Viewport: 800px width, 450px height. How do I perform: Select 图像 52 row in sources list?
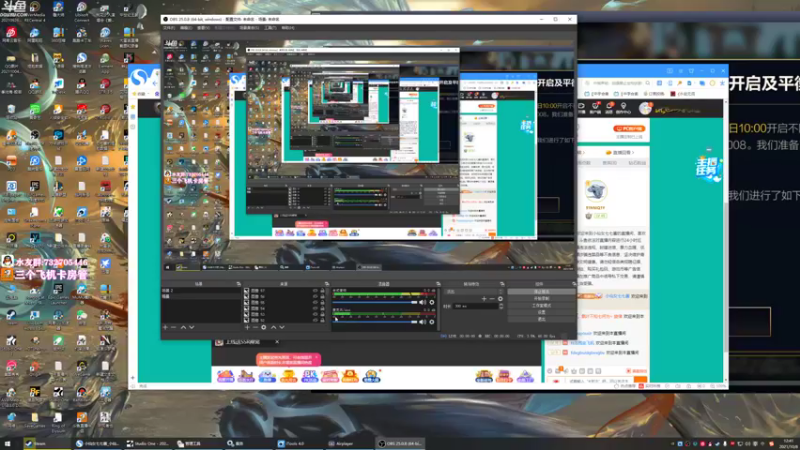(284, 320)
